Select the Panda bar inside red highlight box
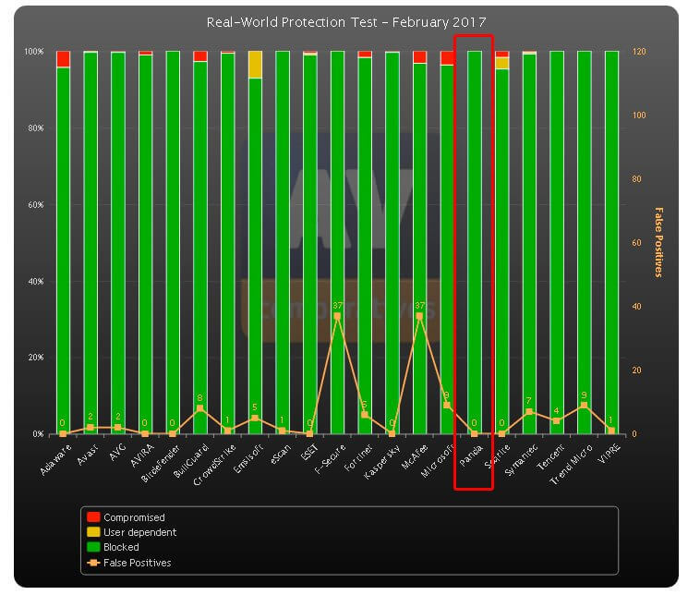The width and height of the screenshot is (700, 595). [x=474, y=240]
